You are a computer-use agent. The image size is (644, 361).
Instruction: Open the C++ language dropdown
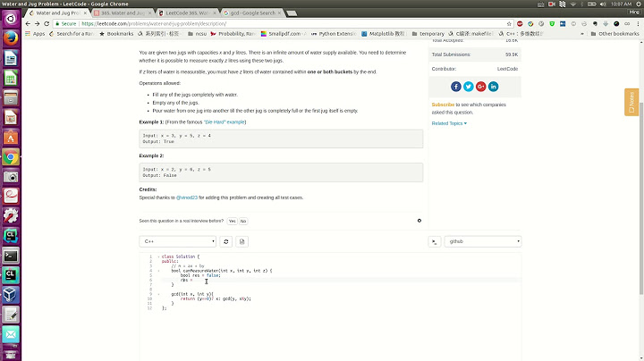[177, 241]
